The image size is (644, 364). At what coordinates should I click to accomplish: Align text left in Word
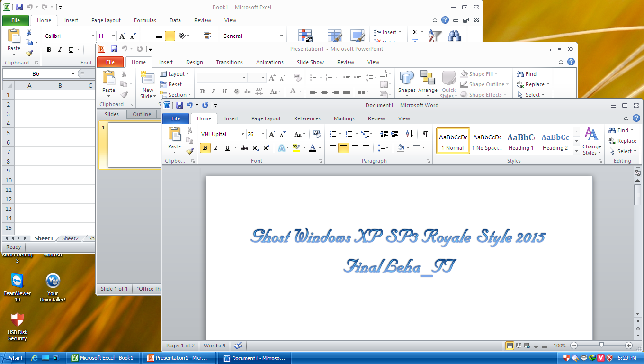click(x=333, y=148)
